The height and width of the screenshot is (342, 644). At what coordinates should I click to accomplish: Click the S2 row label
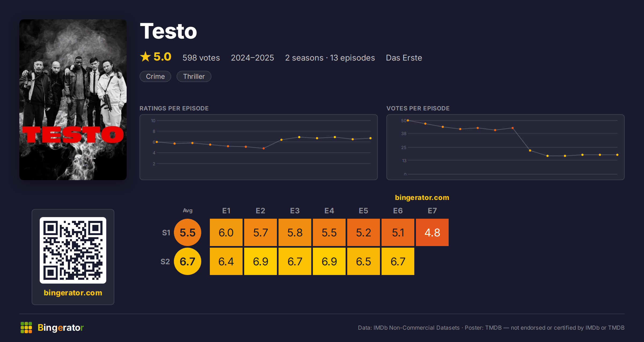pyautogui.click(x=165, y=262)
